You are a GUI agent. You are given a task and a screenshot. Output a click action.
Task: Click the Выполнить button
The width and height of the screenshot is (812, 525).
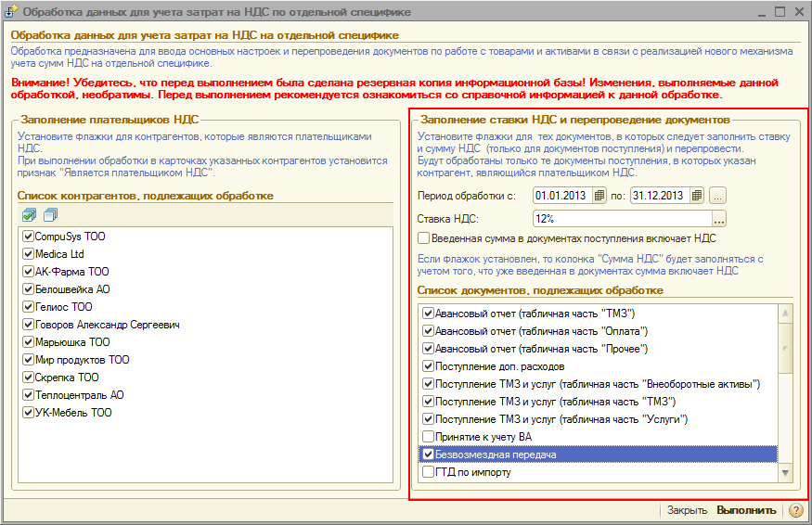(746, 510)
